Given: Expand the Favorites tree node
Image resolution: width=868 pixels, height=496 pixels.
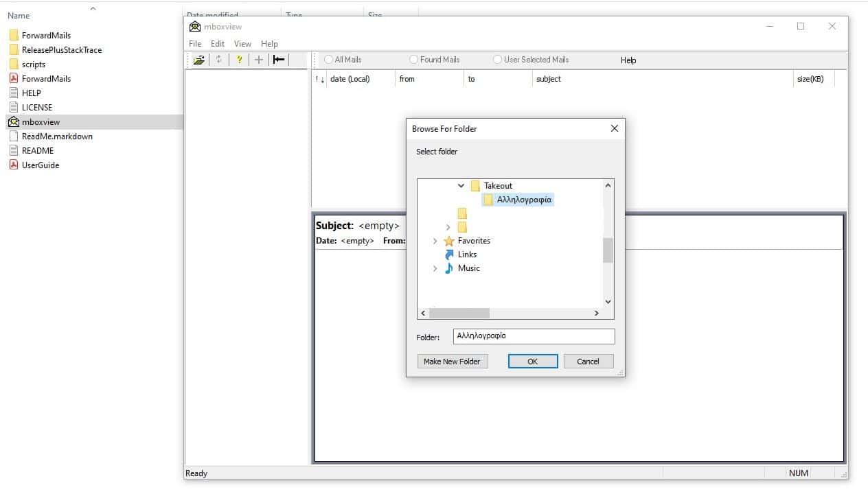Looking at the screenshot, I should coord(435,241).
